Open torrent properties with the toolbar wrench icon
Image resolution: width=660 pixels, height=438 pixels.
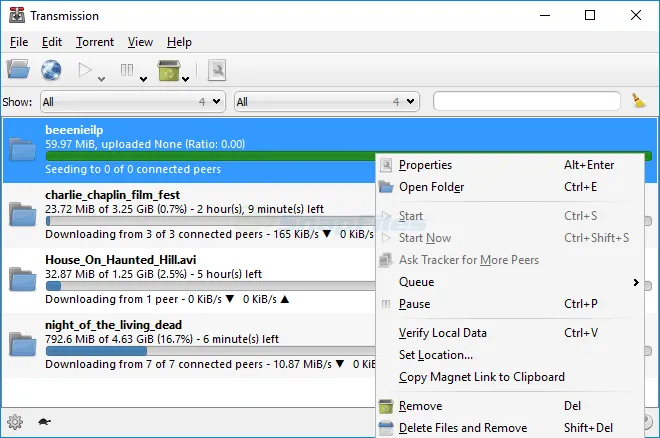(217, 70)
